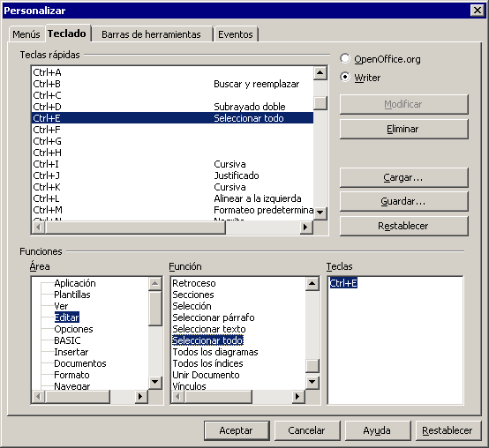Viewport: 489px width, 448px height.
Task: Select the Ctrl+C shortcut row
Action: tap(172, 95)
